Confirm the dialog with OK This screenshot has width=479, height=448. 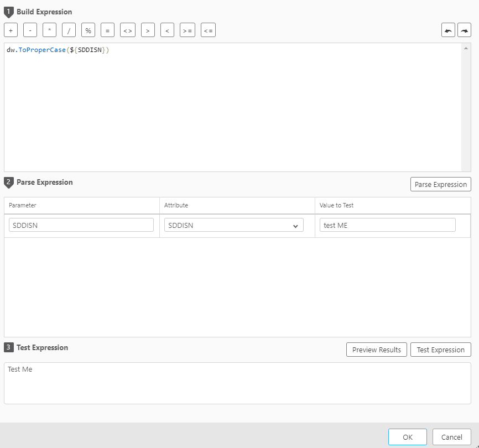coord(407,436)
